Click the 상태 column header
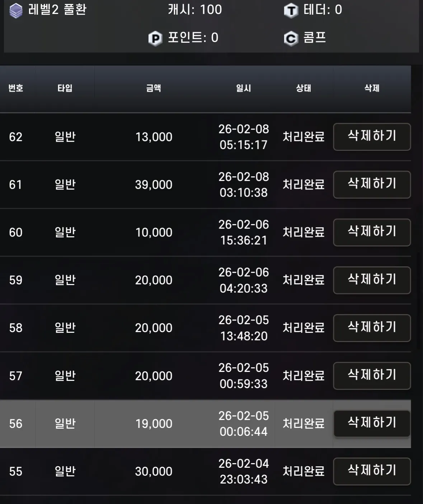 [304, 88]
